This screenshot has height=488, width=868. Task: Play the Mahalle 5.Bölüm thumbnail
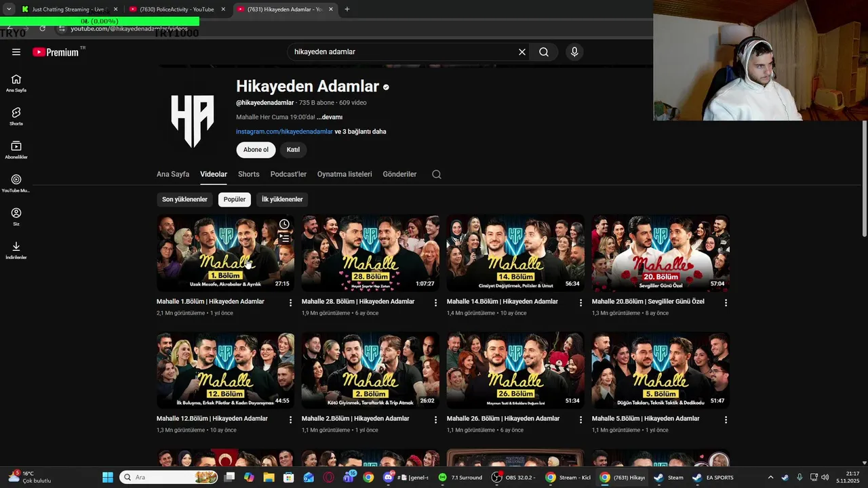click(660, 370)
